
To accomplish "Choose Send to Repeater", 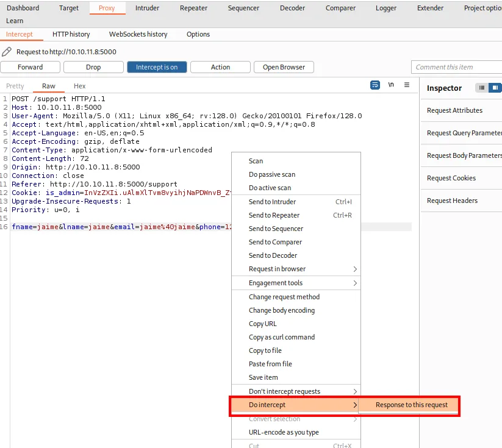I will (x=296, y=215).
